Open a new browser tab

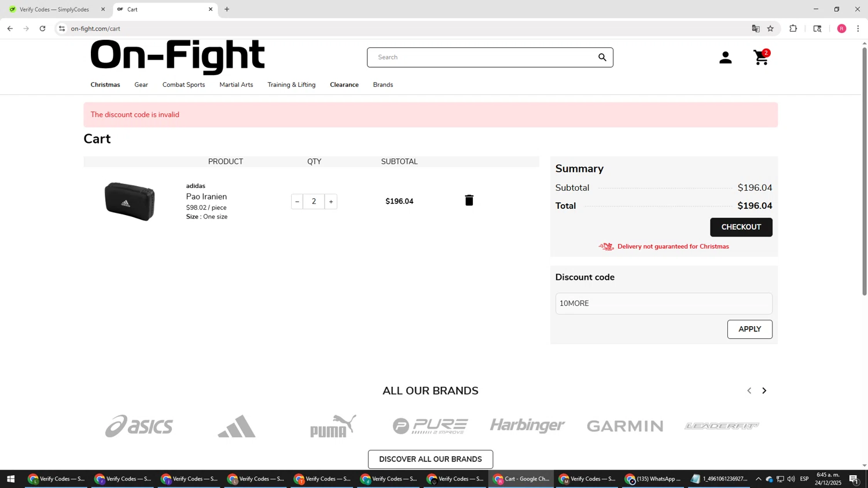tap(227, 9)
